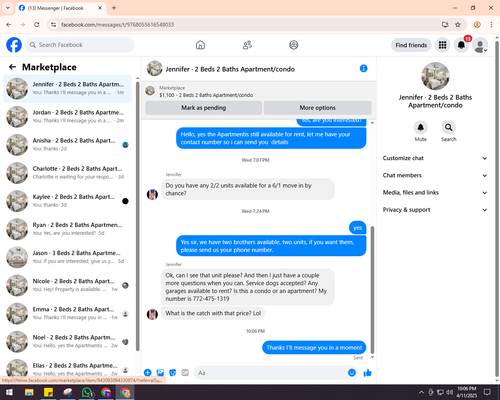
Task: Open File Explorer from taskbar
Action: point(29,392)
